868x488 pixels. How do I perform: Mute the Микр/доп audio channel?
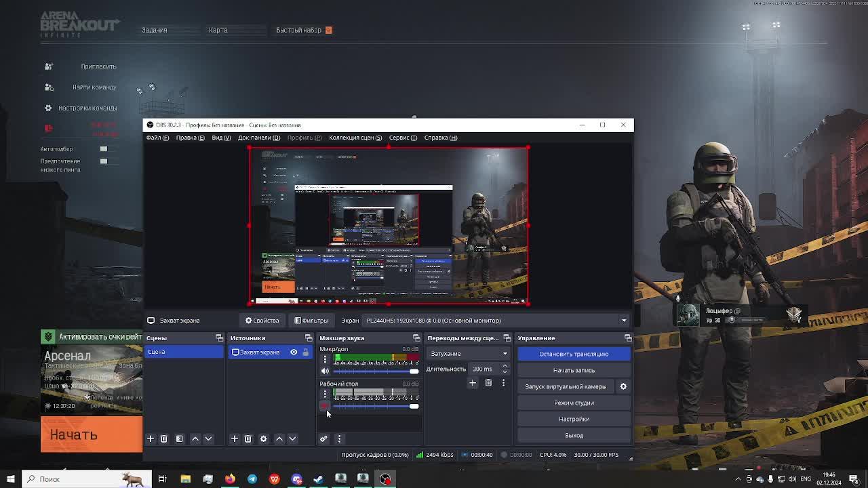click(325, 371)
